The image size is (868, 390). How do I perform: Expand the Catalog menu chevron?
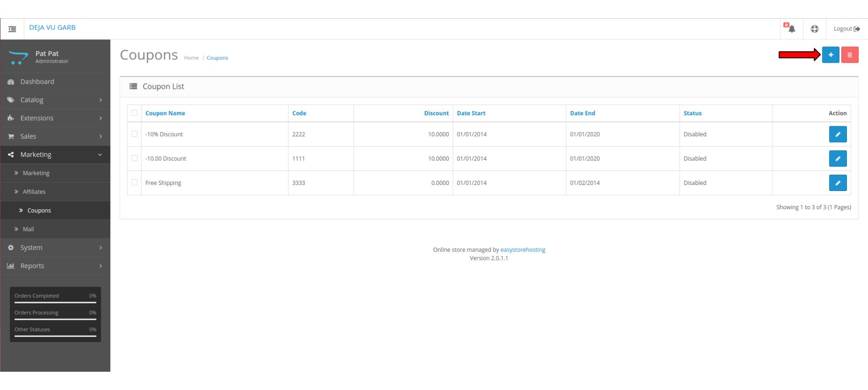coord(100,100)
